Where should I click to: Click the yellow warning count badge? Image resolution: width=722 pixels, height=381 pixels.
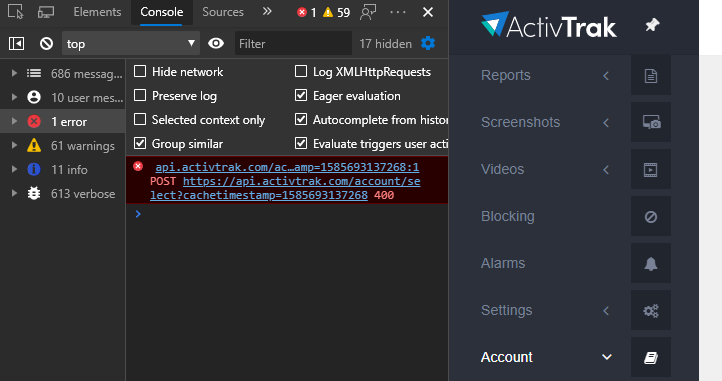click(x=337, y=12)
